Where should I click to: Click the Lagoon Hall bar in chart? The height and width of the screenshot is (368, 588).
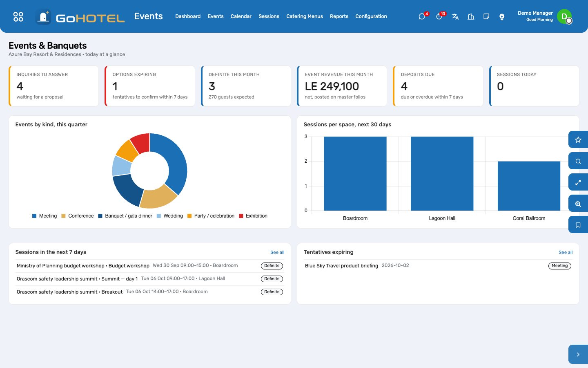pos(442,174)
